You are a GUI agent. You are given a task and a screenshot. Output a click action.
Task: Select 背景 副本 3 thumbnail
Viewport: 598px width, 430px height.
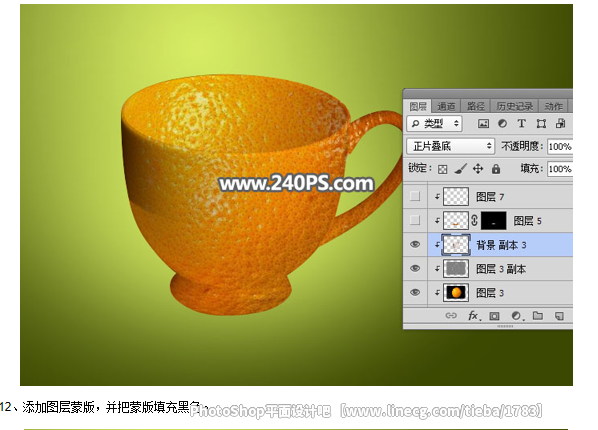point(456,245)
